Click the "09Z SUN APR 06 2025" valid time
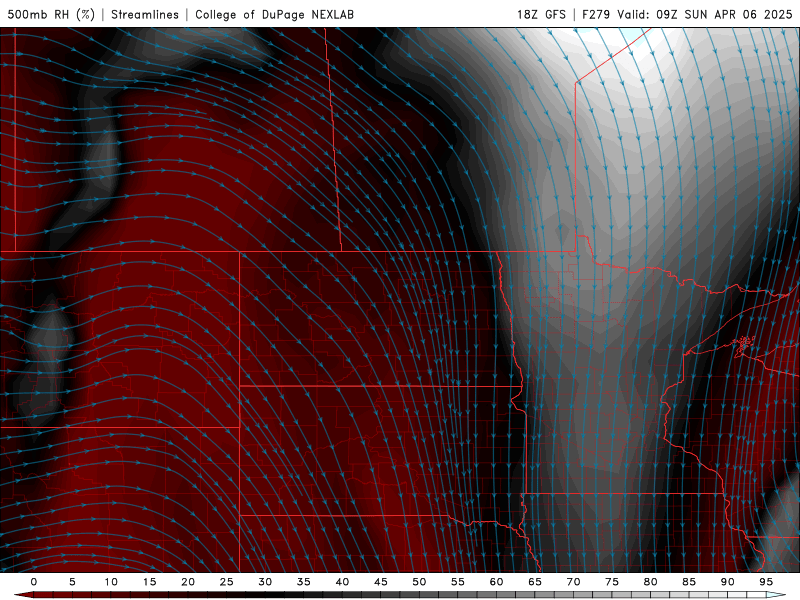Viewport: 800px width, 600px height. pyautogui.click(x=724, y=14)
